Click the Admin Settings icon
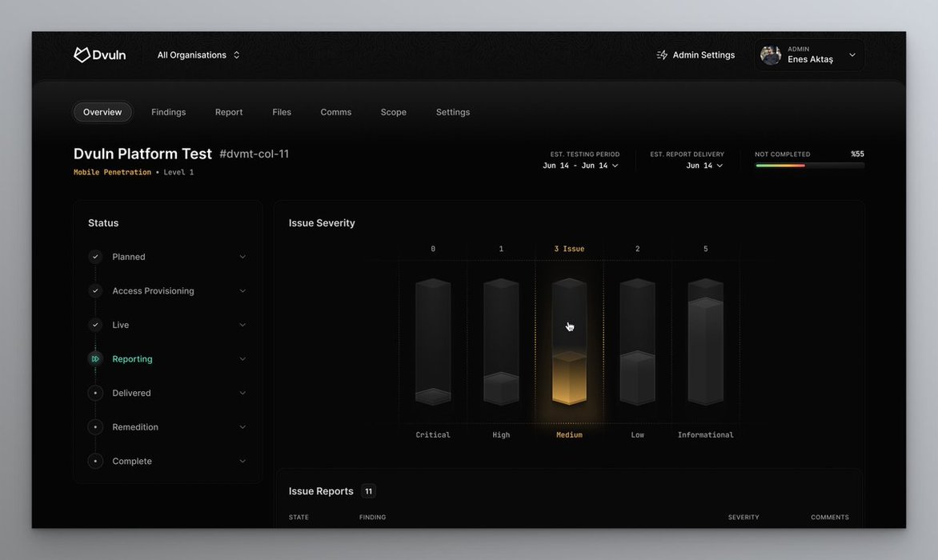The width and height of the screenshot is (938, 560). point(662,55)
